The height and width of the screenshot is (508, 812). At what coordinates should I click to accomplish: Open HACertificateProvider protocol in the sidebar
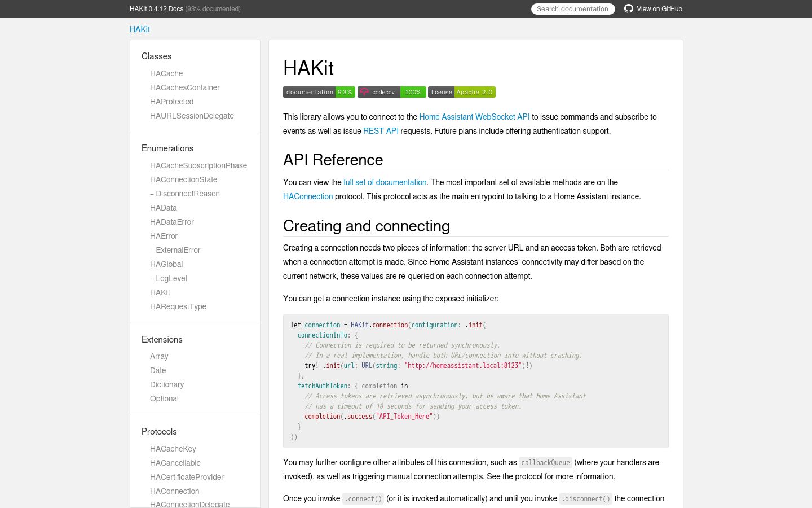[x=187, y=477]
